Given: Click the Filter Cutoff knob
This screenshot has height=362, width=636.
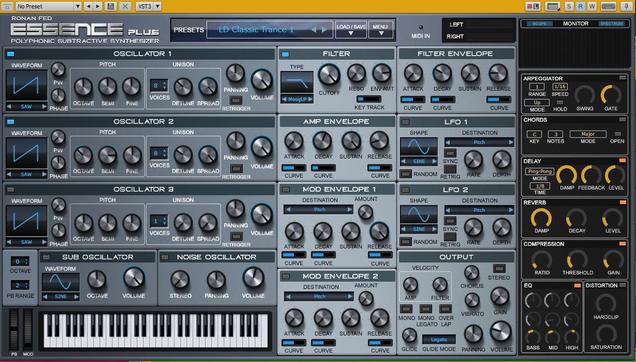Looking at the screenshot, I should (x=329, y=75).
